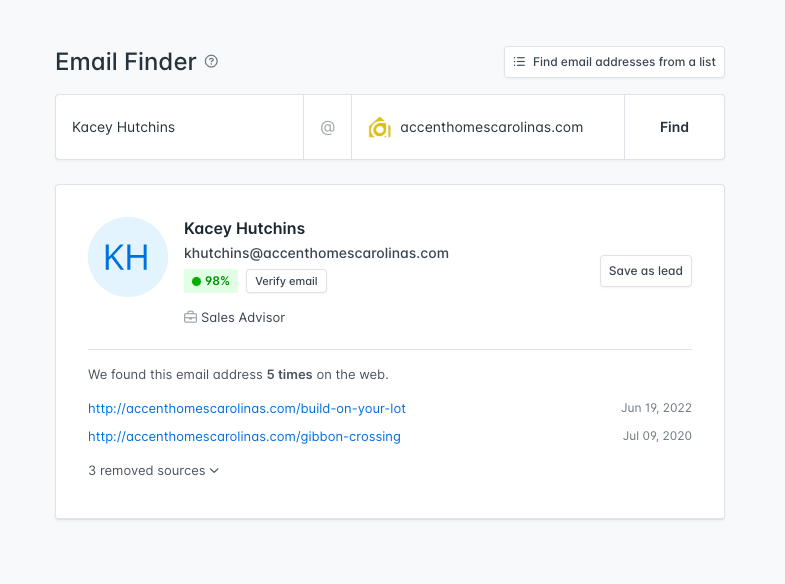Click the briefcase icon beside Sales Advisor
The height and width of the screenshot is (584, 785).
(x=190, y=317)
